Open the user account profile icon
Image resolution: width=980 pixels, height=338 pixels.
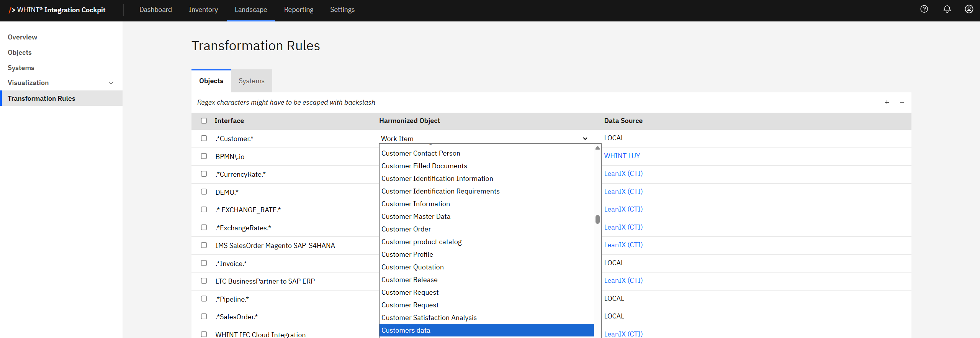[969, 9]
